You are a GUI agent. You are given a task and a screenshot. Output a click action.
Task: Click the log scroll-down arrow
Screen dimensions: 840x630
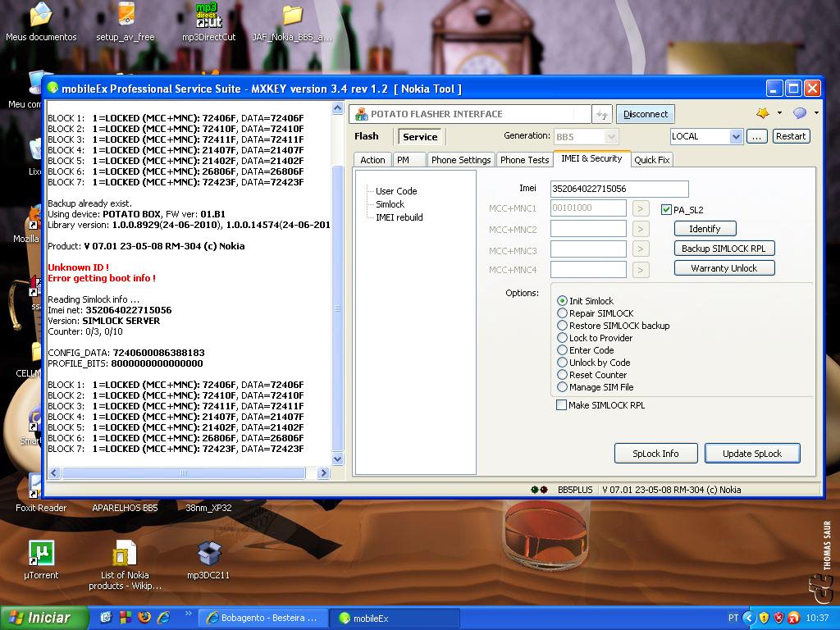[337, 459]
